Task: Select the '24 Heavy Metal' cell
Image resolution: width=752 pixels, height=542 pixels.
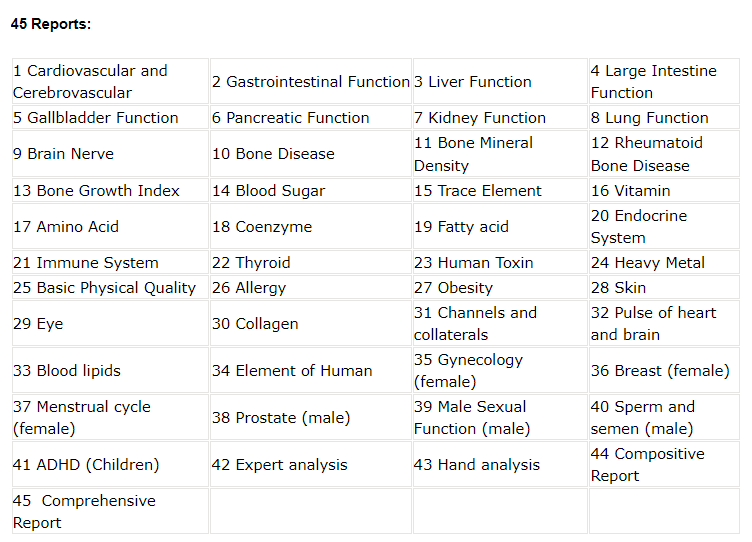Action: coord(664,262)
